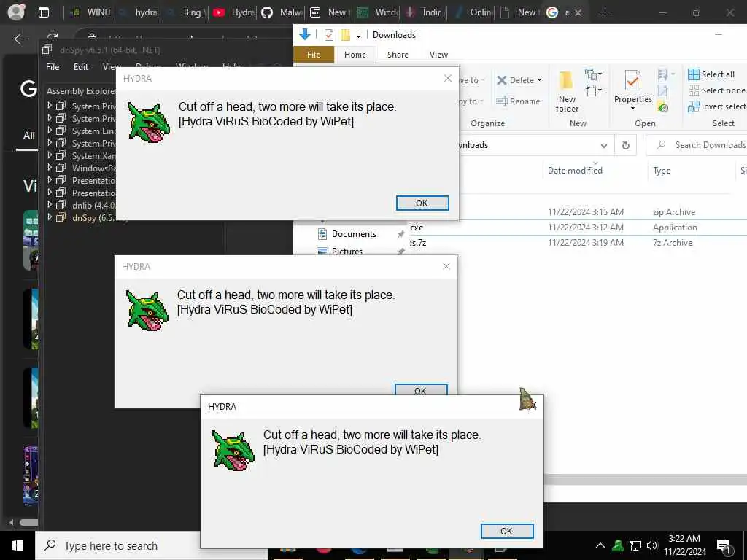Open Pictures in navigation pane
The image size is (747, 560).
(347, 252)
